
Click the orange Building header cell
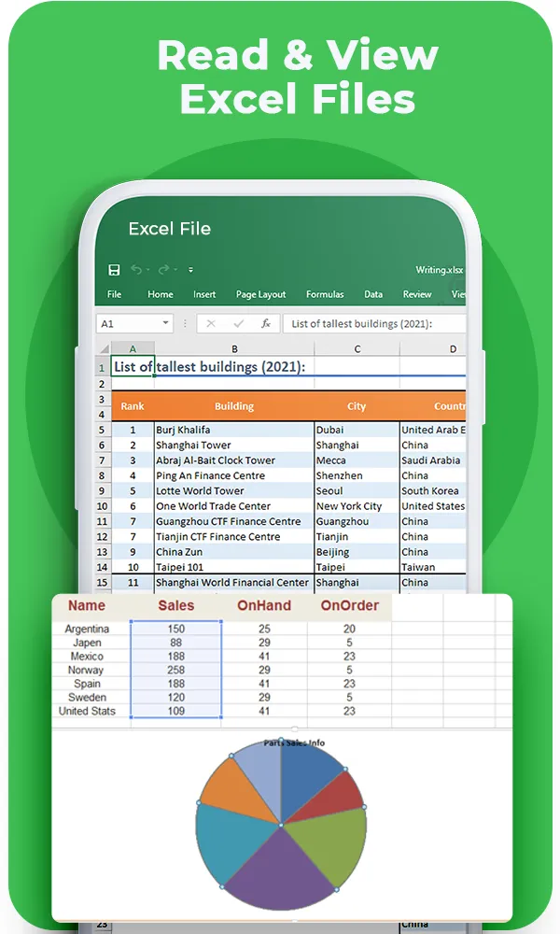234,406
